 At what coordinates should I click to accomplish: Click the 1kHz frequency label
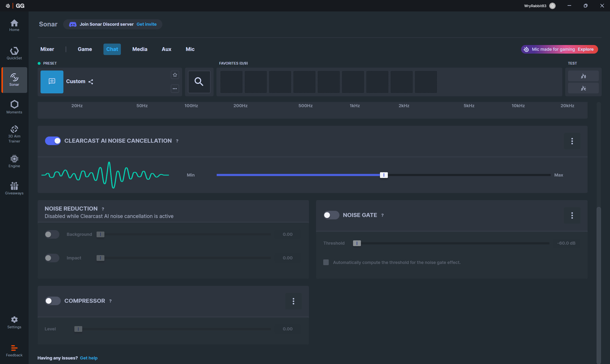[x=354, y=106]
